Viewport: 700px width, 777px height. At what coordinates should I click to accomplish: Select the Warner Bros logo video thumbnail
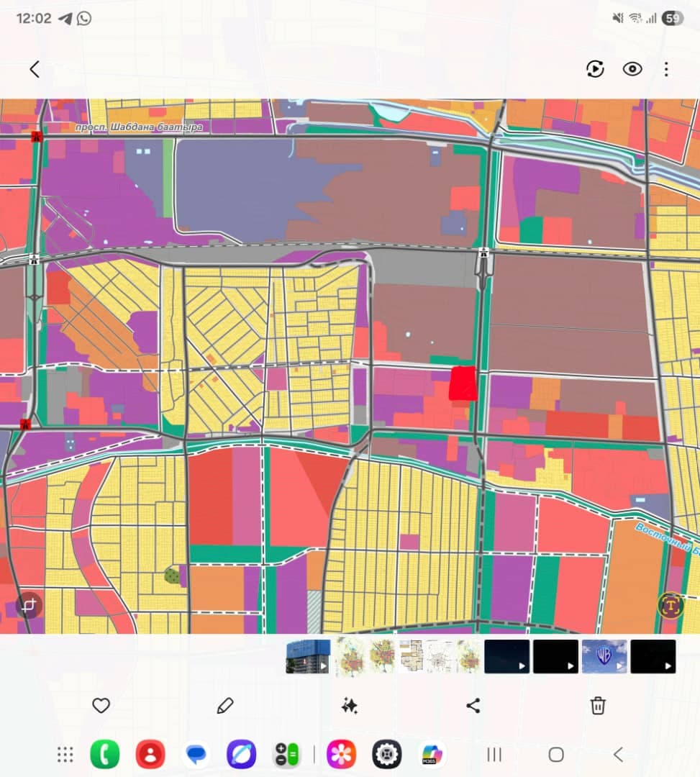click(x=604, y=657)
